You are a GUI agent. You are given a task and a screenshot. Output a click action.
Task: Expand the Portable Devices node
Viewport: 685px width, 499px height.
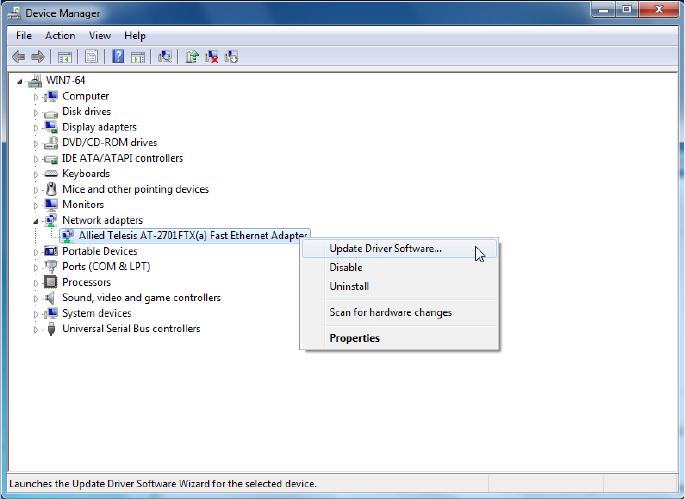[x=36, y=252]
